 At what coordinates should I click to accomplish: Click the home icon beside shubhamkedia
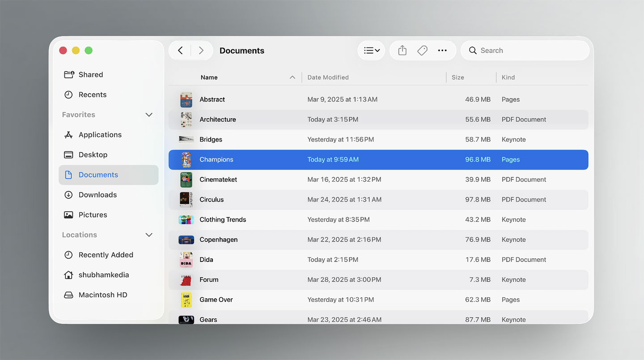pos(68,275)
